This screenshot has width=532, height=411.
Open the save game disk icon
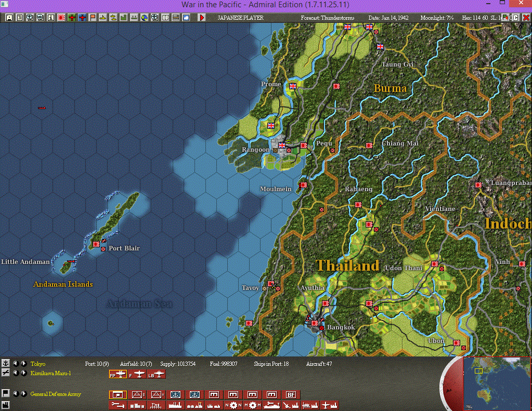point(9,18)
